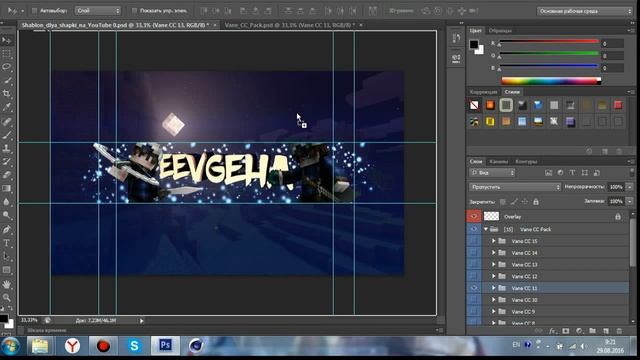Select the Rectangular Marquee tool

point(7,53)
